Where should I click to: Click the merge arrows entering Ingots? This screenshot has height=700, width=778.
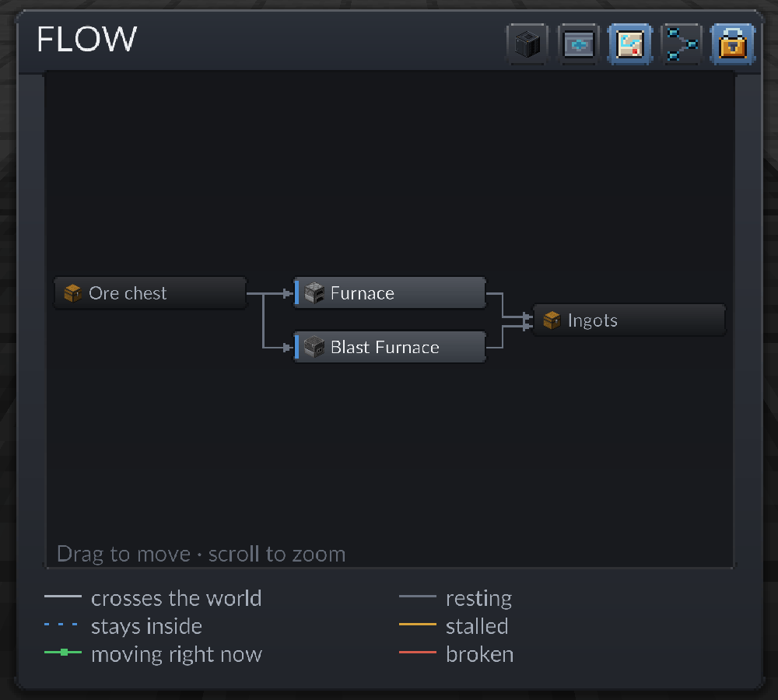[528, 321]
